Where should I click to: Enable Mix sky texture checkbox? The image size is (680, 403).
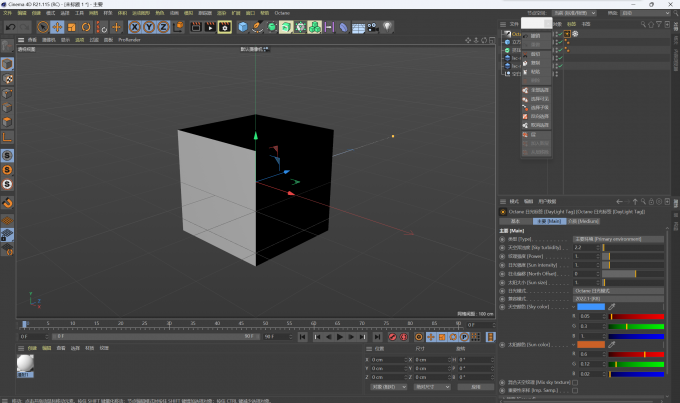(x=575, y=383)
